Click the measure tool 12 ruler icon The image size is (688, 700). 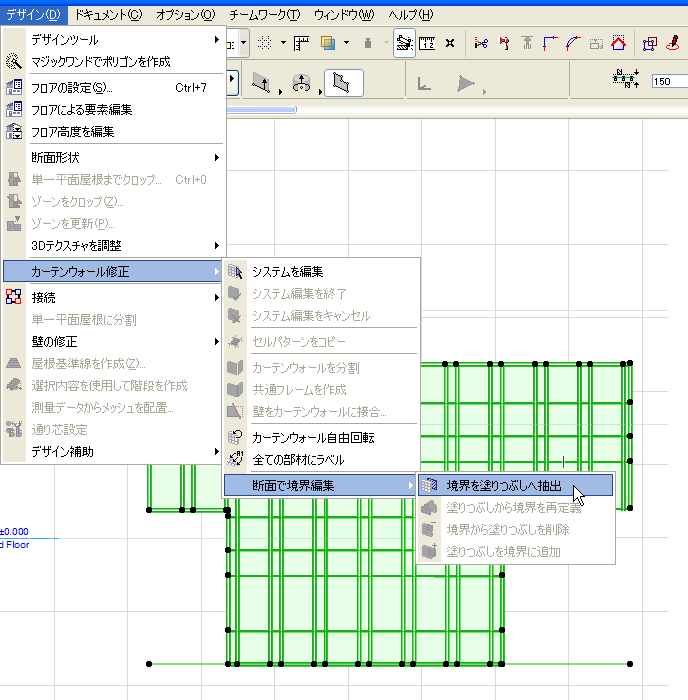tap(427, 43)
